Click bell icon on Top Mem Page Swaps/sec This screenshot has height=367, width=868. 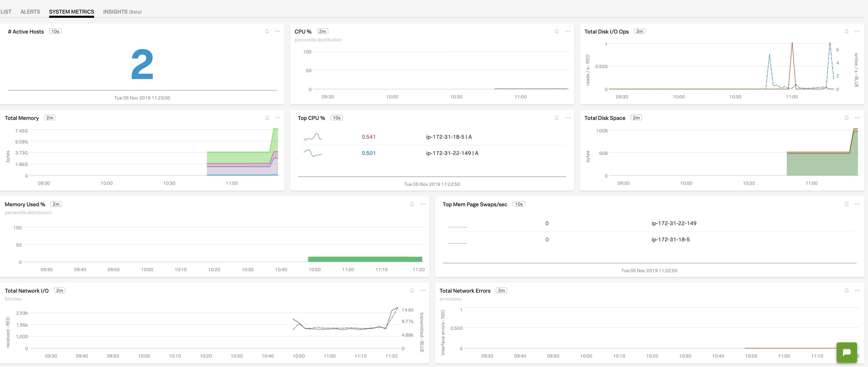pos(847,204)
